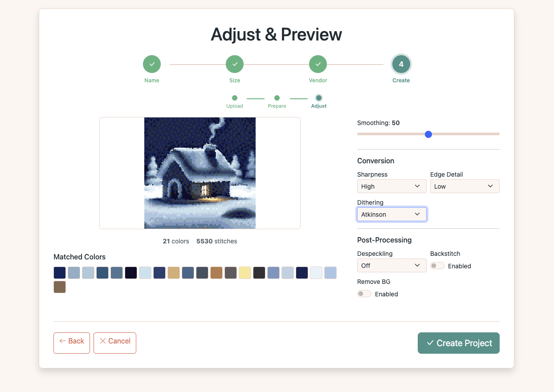This screenshot has width=554, height=392.
Task: Click the green checkmark icon above Name
Action: coord(151,64)
